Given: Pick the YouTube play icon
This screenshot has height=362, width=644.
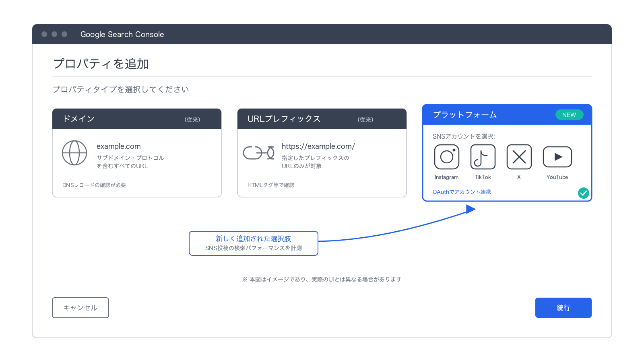Looking at the screenshot, I should tap(557, 157).
